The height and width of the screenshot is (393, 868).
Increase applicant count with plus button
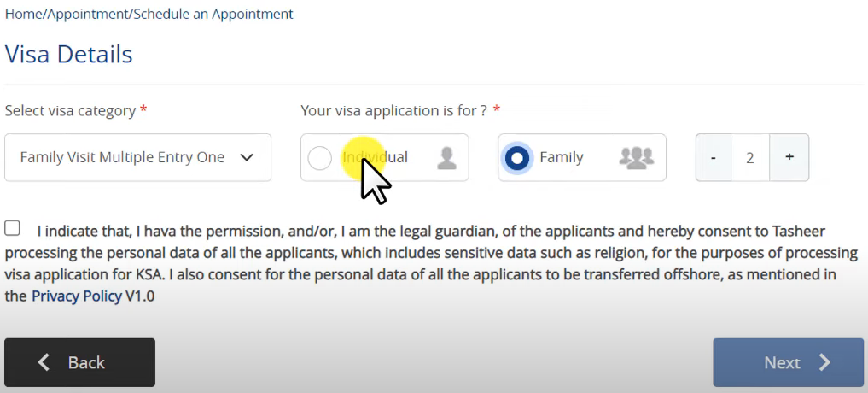(789, 157)
